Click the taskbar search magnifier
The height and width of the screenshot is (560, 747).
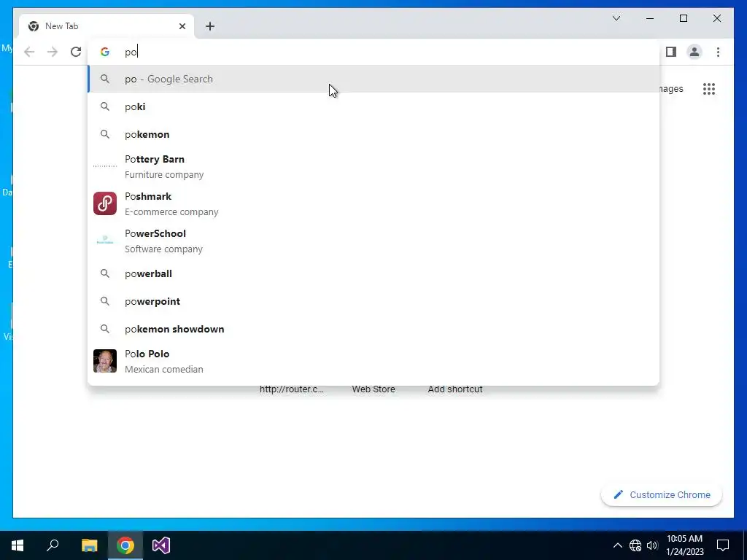[x=53, y=545]
